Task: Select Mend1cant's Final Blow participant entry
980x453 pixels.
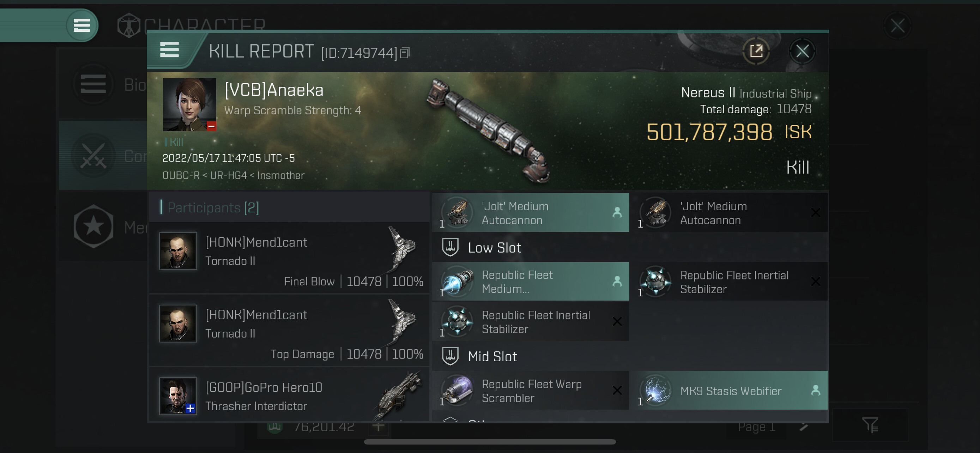Action: pyautogui.click(x=290, y=258)
